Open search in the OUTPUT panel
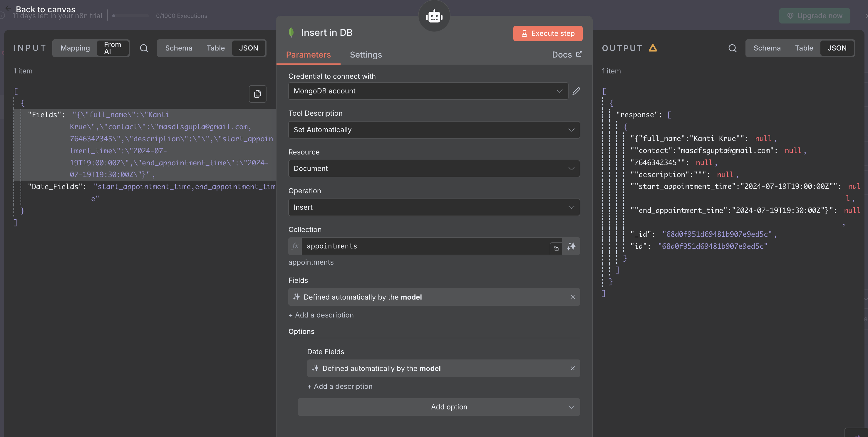 (x=732, y=48)
